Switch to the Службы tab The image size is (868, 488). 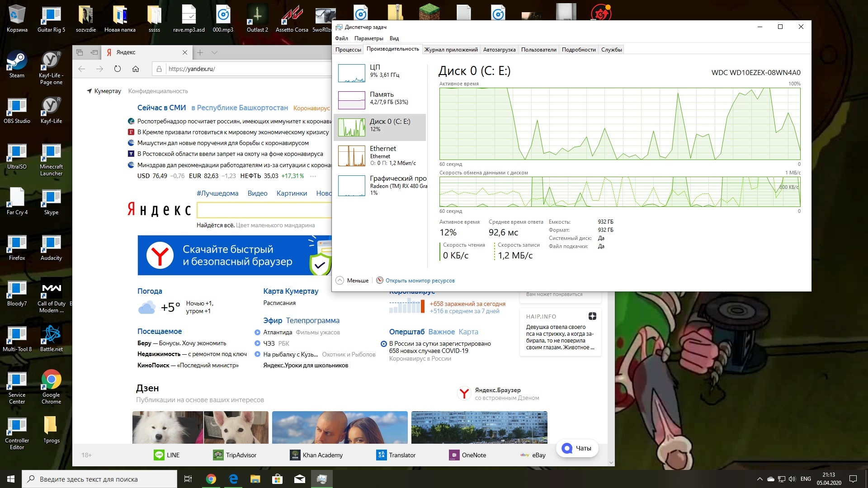tap(612, 50)
